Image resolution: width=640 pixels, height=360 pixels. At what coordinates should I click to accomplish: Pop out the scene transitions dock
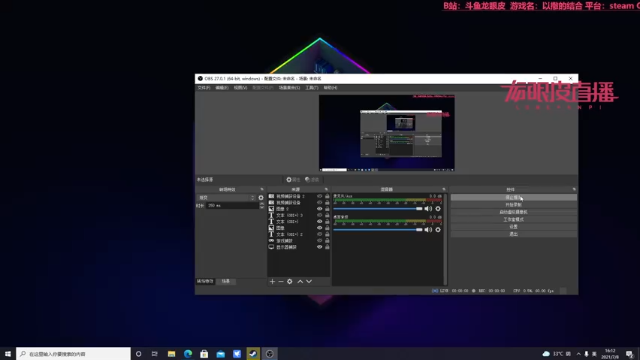[262, 189]
